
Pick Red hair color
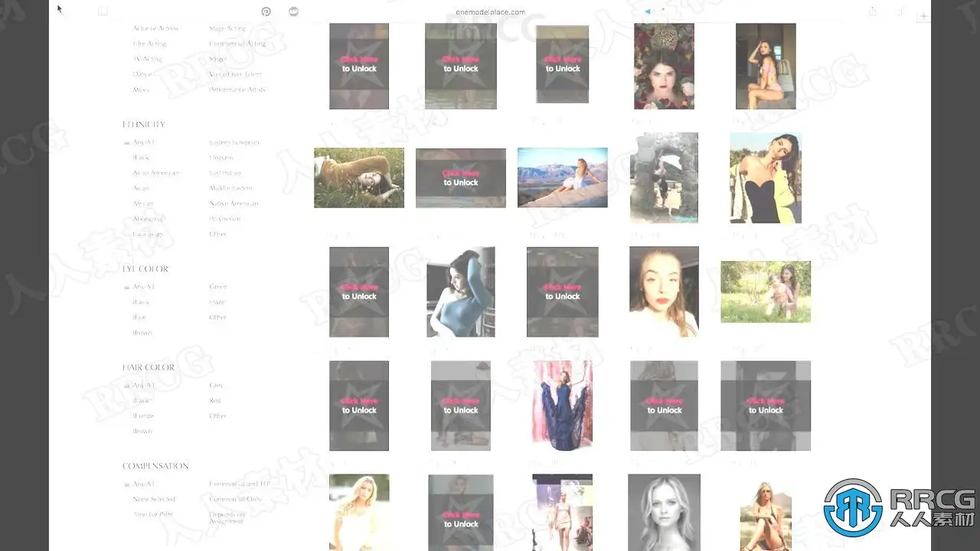215,401
